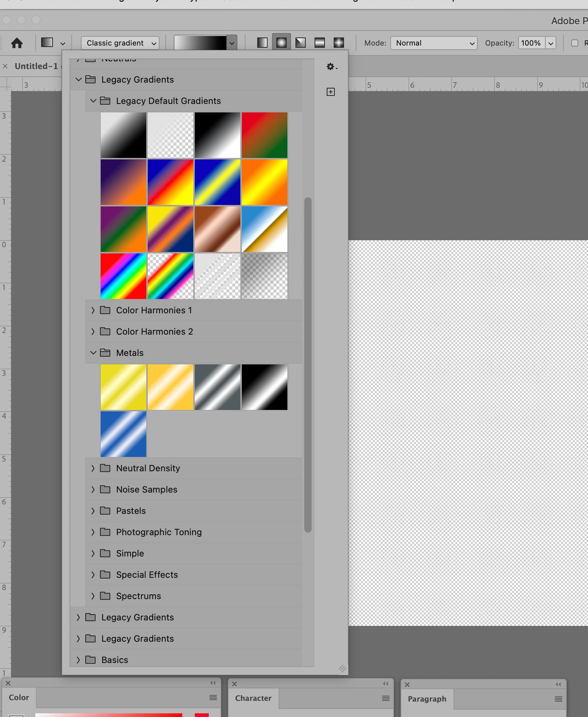The width and height of the screenshot is (588, 717).
Task: Expand the Color Harmonies 2 folder
Action: (93, 331)
